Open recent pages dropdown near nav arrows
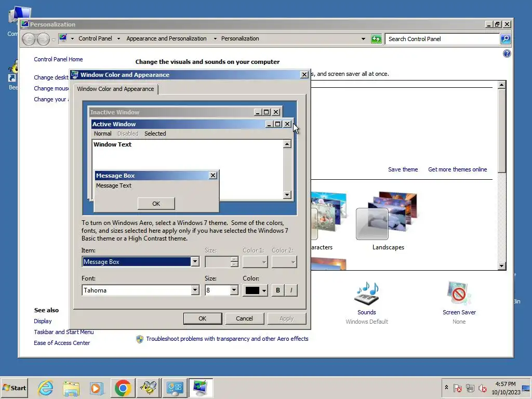This screenshot has width=532, height=399. tap(54, 39)
